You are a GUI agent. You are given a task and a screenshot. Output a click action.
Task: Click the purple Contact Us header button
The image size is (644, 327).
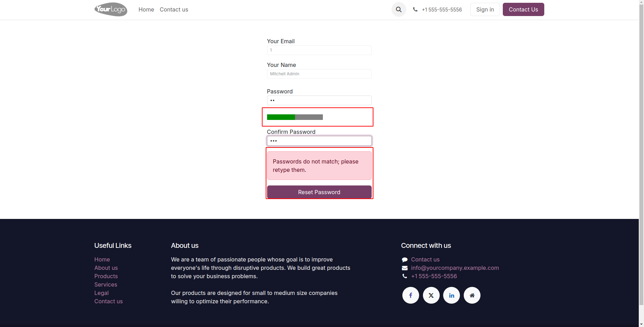pos(523,10)
